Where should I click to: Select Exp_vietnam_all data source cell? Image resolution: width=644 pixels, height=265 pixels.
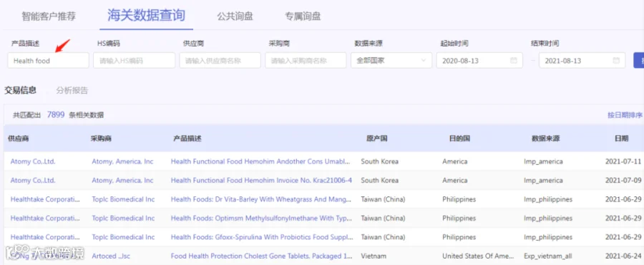coord(548,256)
